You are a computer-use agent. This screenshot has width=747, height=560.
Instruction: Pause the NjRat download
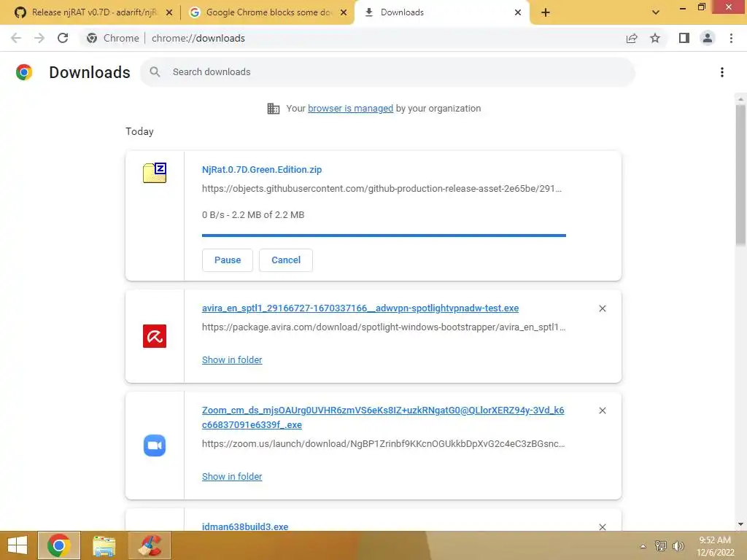pyautogui.click(x=228, y=260)
